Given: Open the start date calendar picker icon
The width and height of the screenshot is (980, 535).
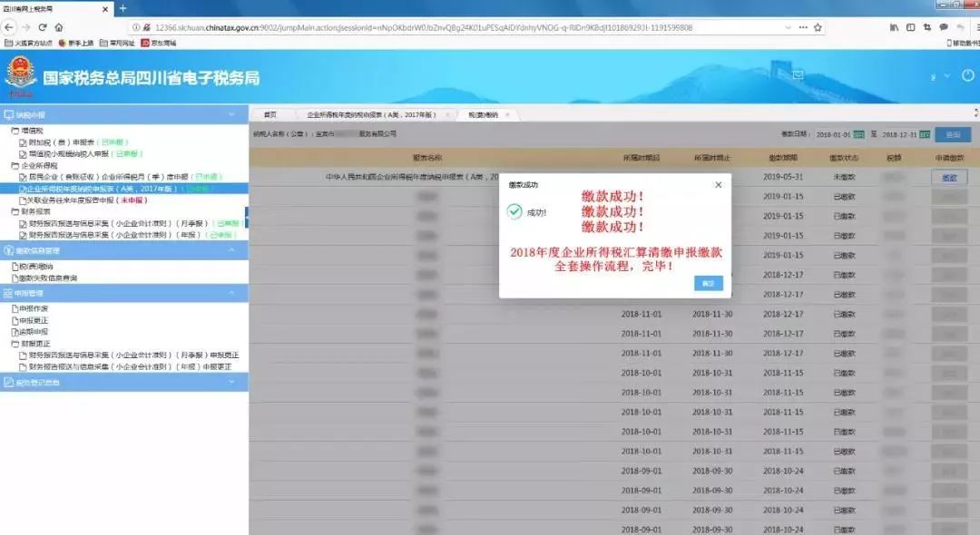Looking at the screenshot, I should point(858,134).
